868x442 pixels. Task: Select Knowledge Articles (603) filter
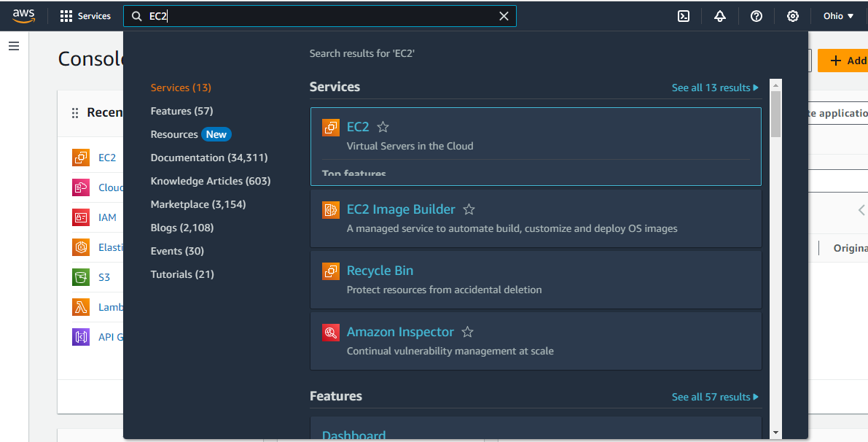tap(211, 181)
